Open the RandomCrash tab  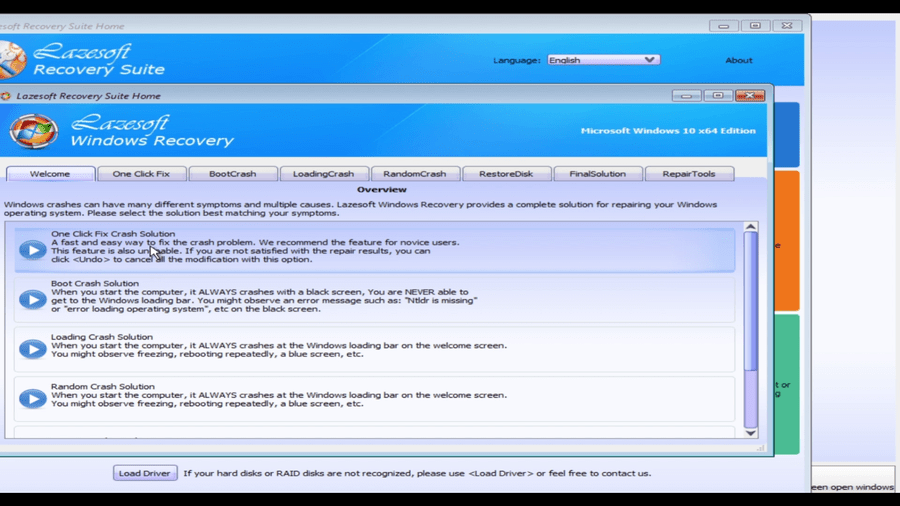coord(415,174)
